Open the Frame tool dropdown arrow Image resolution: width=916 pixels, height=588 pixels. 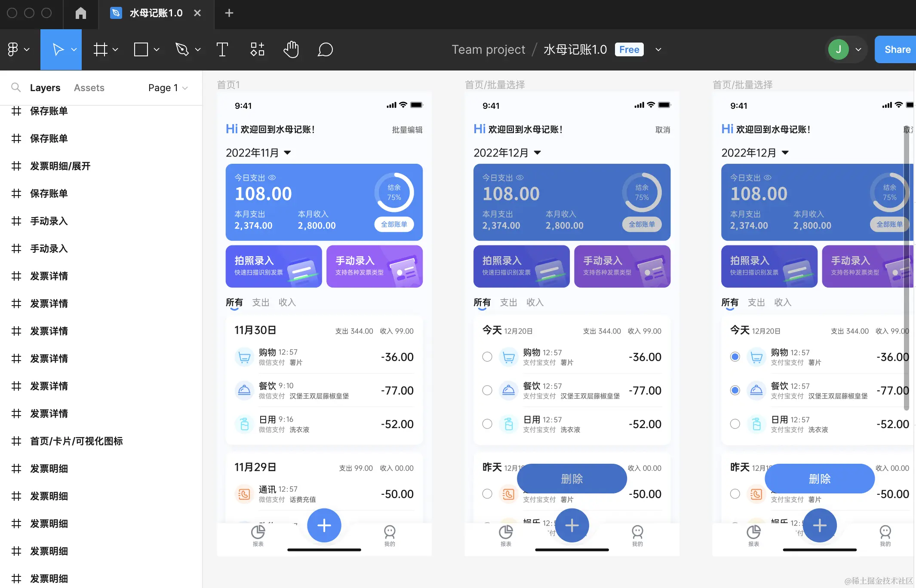point(115,49)
